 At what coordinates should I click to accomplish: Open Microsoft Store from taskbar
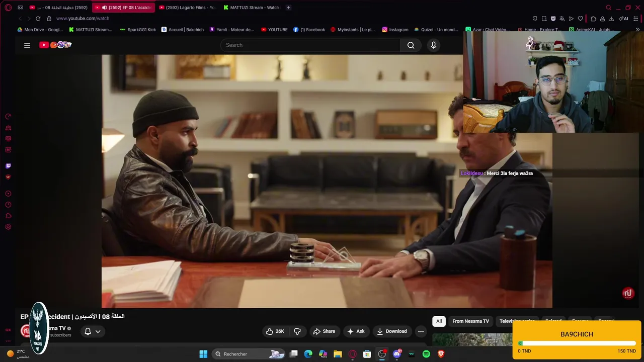(x=367, y=354)
